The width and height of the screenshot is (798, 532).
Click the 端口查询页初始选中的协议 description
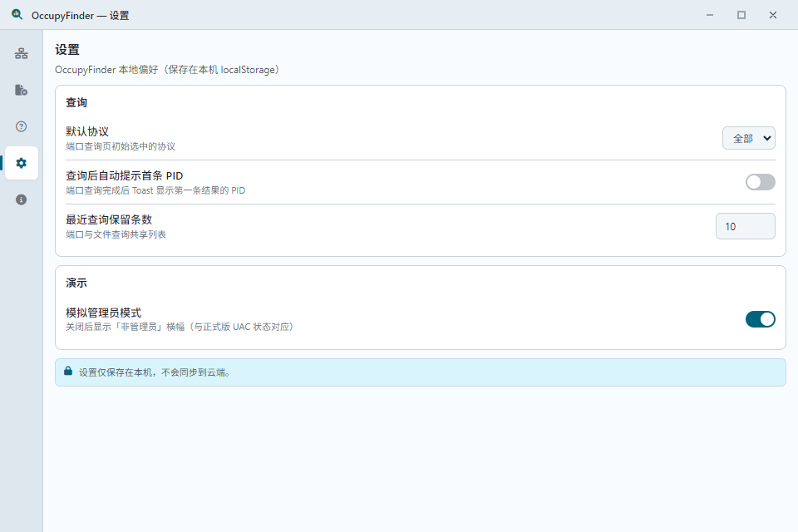click(121, 146)
